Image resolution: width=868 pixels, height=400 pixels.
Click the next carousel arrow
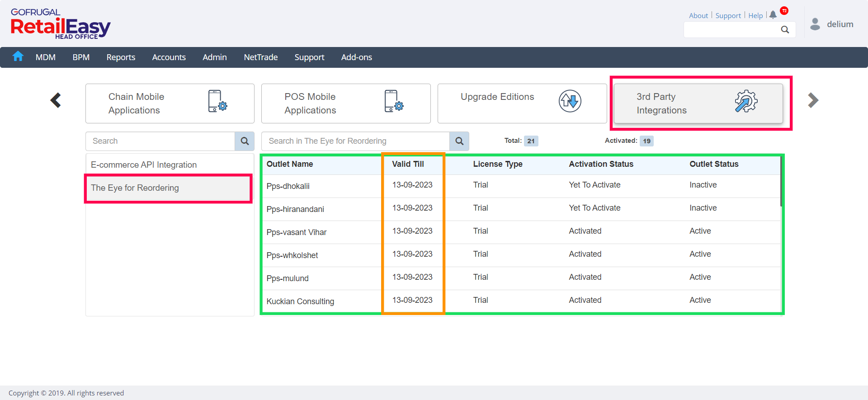tap(813, 100)
